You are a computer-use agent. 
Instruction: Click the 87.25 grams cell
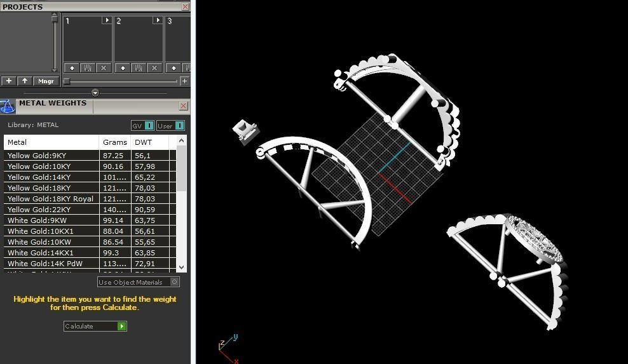pyautogui.click(x=115, y=156)
